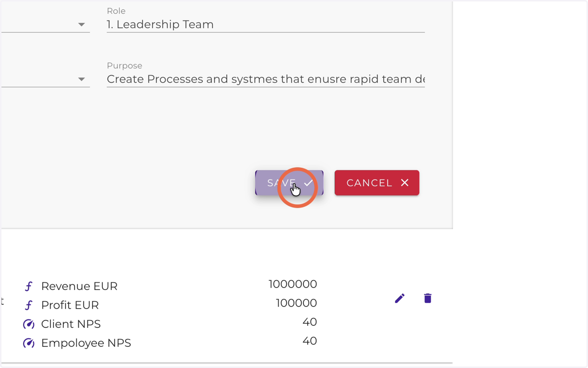Image resolution: width=588 pixels, height=368 pixels.
Task: Click the 1000000 revenue value
Action: point(293,284)
